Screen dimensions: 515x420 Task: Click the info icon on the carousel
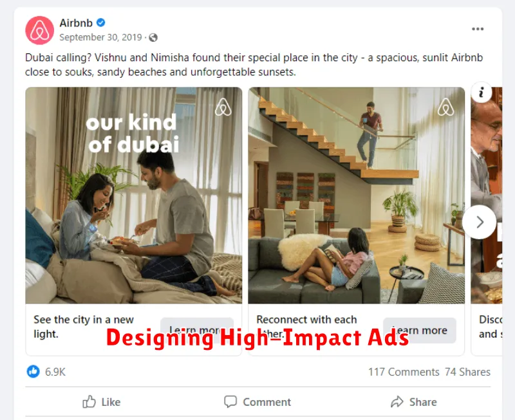pos(482,92)
